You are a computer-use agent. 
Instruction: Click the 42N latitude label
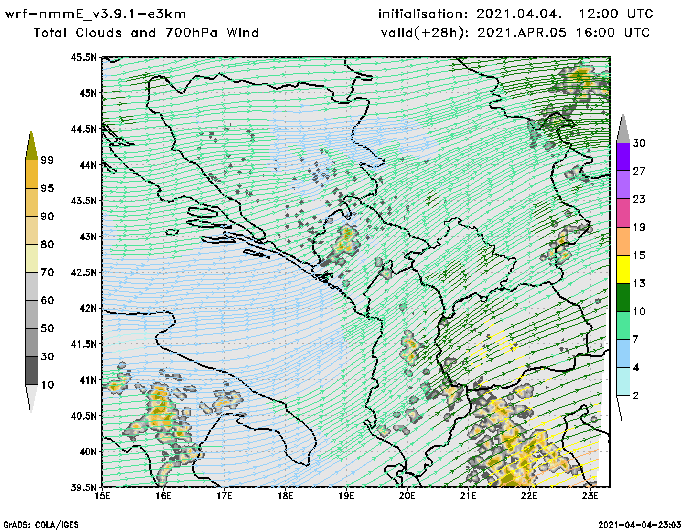tap(88, 308)
